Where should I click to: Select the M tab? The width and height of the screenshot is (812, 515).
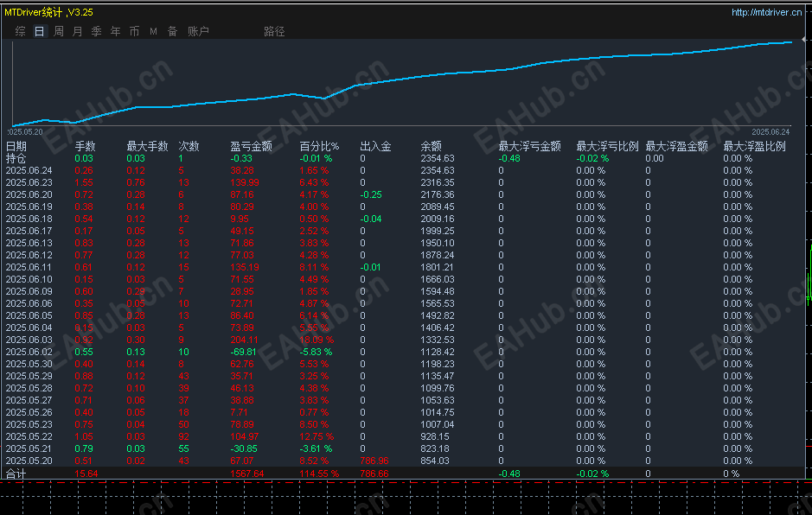pyautogui.click(x=153, y=32)
